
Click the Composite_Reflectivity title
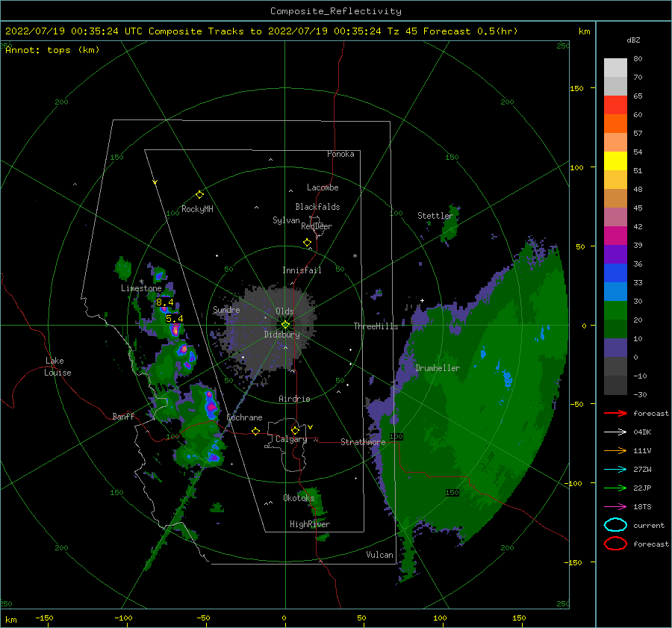point(336,11)
